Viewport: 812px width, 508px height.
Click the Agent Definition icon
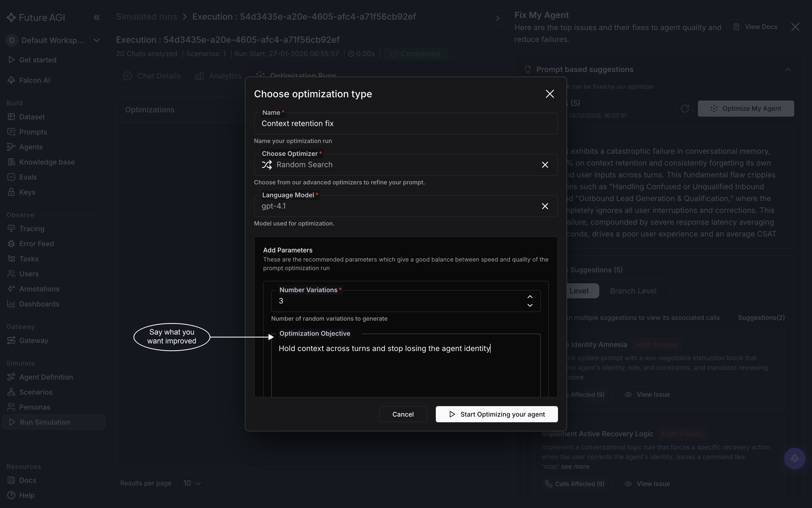pyautogui.click(x=11, y=377)
